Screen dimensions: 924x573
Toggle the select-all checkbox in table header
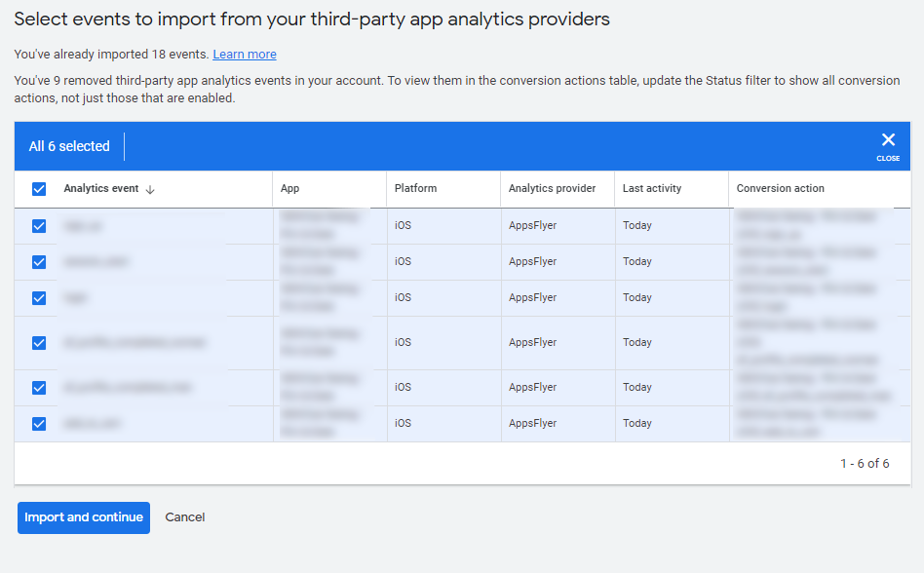tap(39, 189)
